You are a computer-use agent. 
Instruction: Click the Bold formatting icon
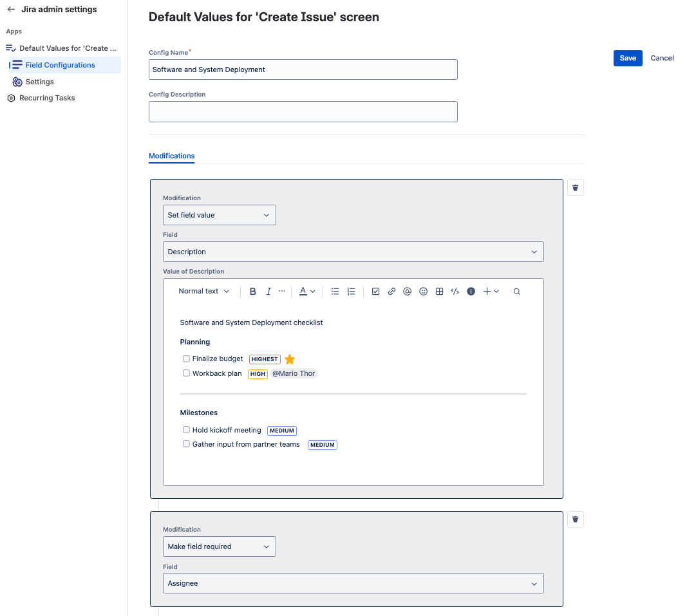tap(253, 292)
